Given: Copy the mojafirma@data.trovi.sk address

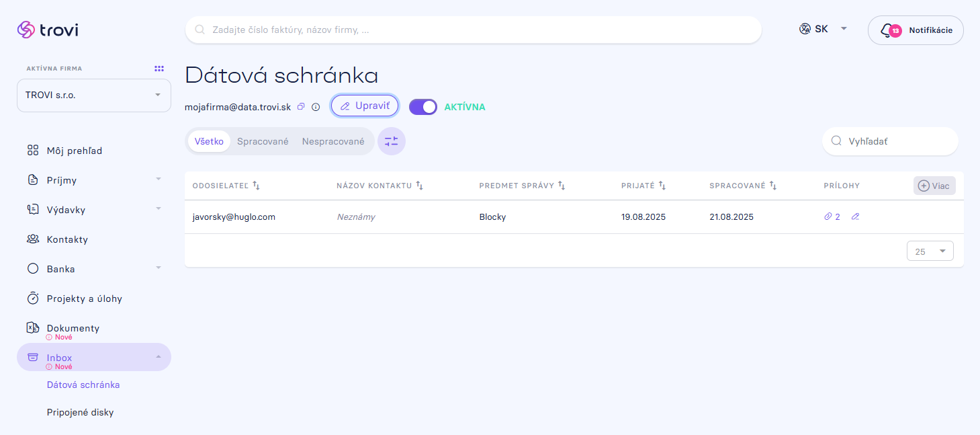Looking at the screenshot, I should [302, 106].
